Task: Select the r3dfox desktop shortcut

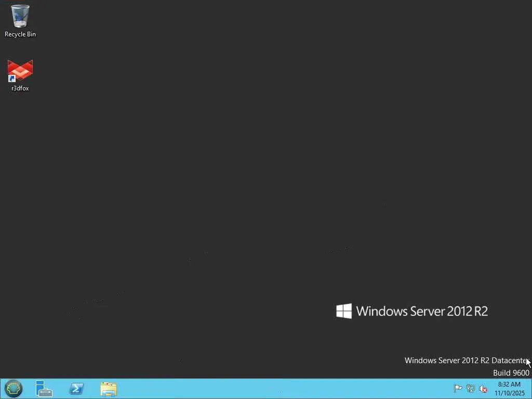Action: coord(20,75)
